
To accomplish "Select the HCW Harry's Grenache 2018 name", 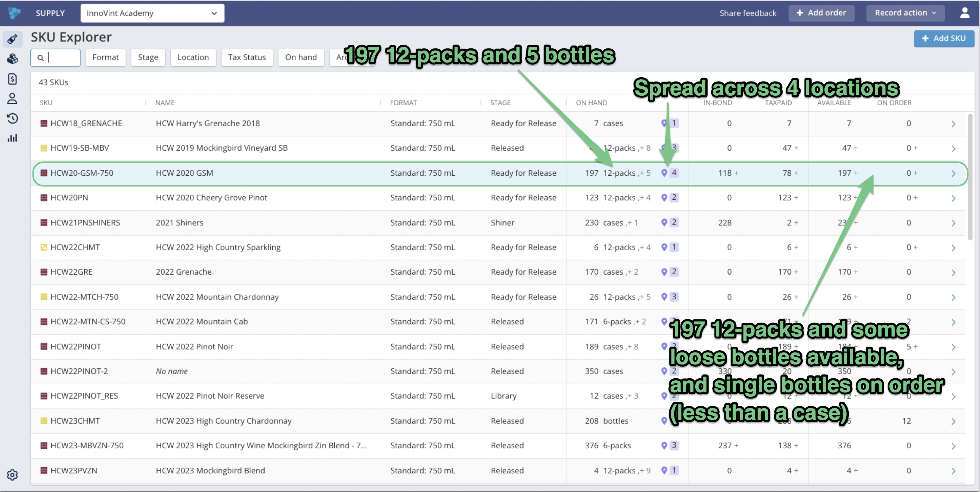I will [x=208, y=123].
